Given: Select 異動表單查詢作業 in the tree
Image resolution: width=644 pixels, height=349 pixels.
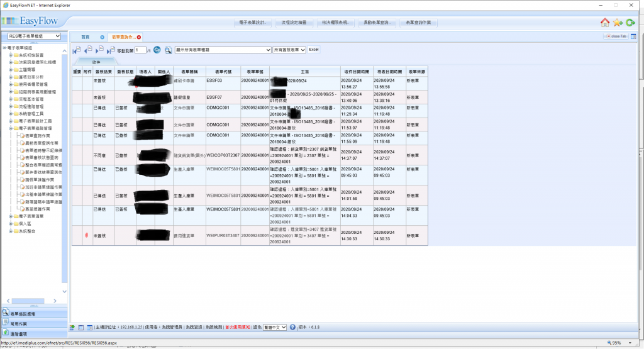Looking at the screenshot, I should (42, 143).
